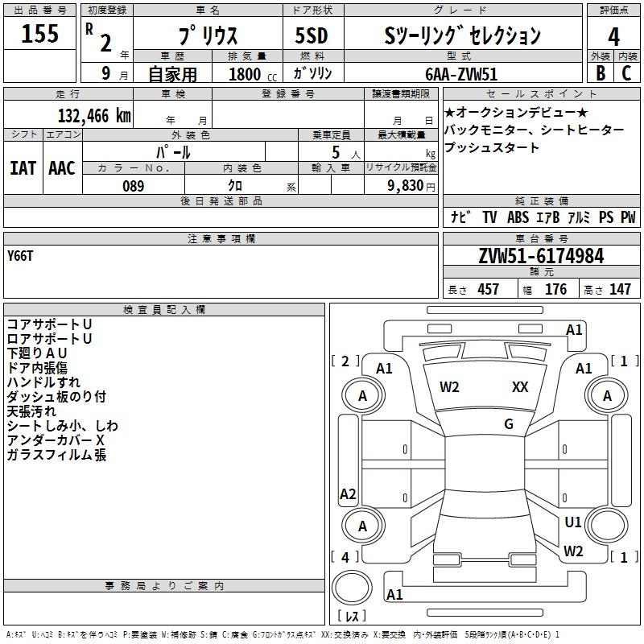Click the lot number 155
The width and height of the screenshot is (644, 644).
[x=40, y=35]
